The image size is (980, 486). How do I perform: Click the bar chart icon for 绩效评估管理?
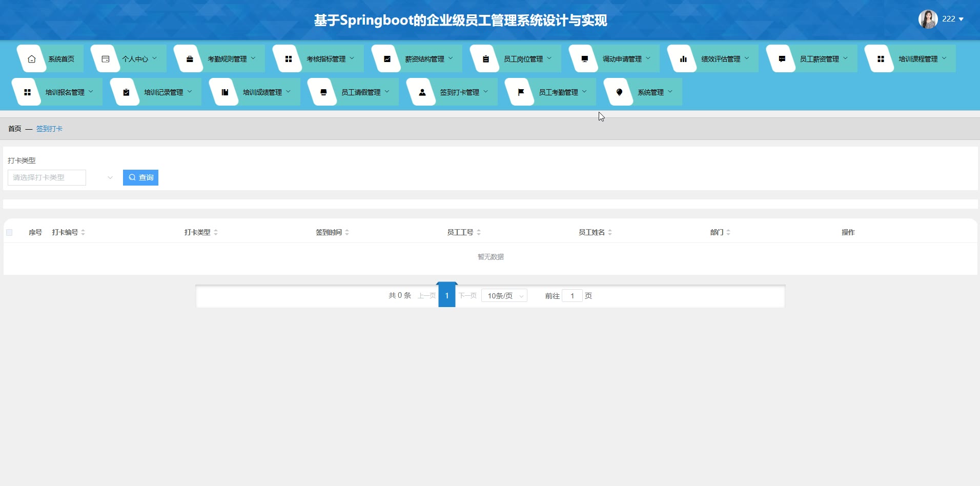click(x=683, y=59)
